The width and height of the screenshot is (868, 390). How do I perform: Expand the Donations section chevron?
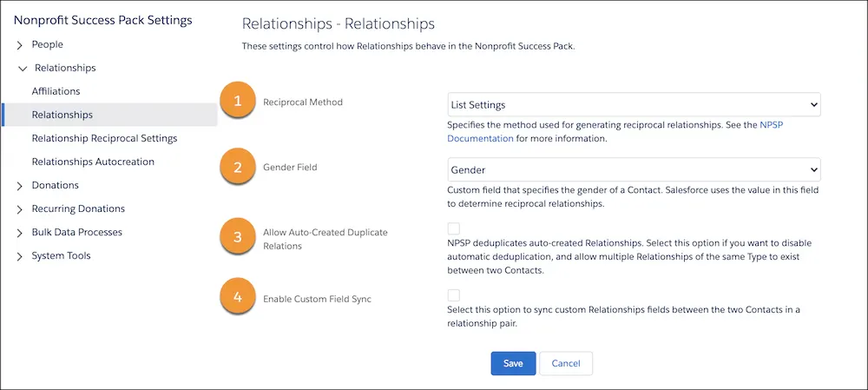pyautogui.click(x=20, y=186)
